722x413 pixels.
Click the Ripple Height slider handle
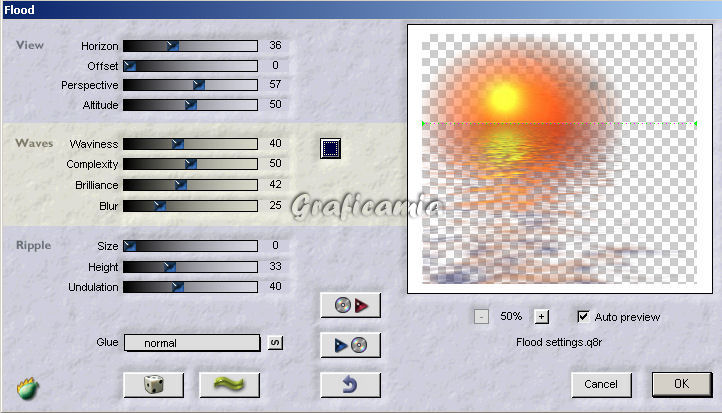point(169,267)
